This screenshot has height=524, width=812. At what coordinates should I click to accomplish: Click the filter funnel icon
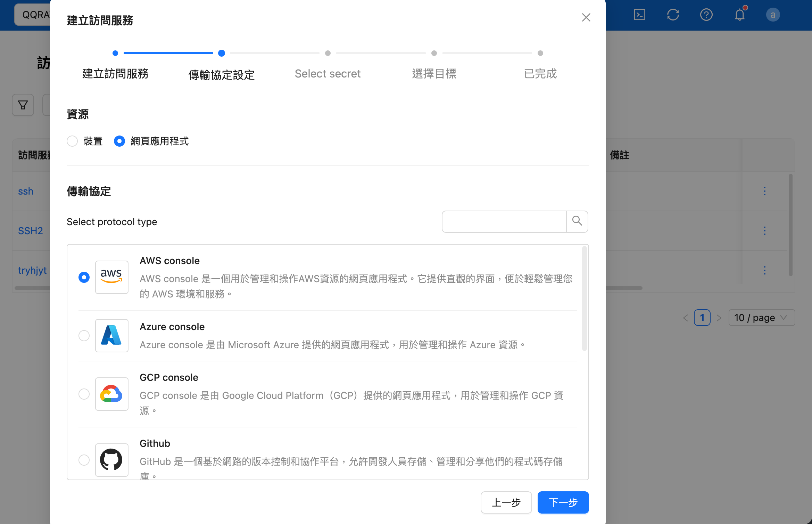(23, 105)
